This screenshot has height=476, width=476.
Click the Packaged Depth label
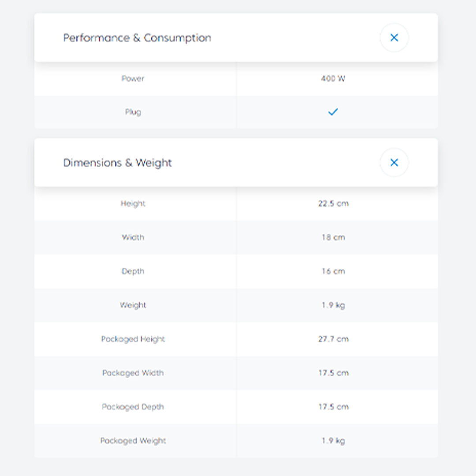133,407
